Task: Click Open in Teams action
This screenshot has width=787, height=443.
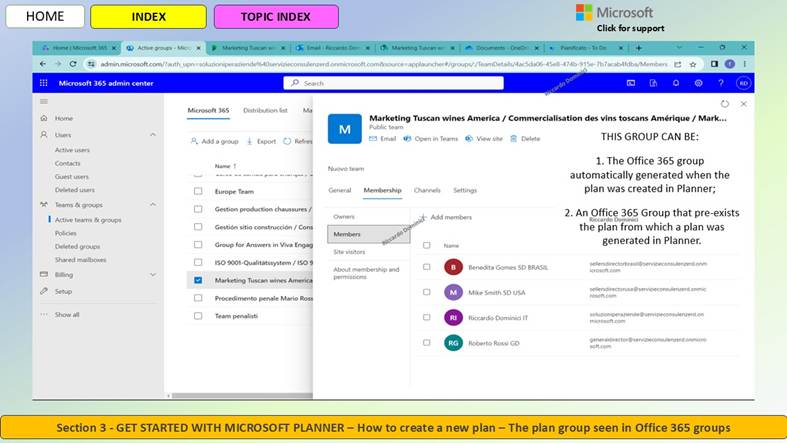Action: click(x=431, y=138)
